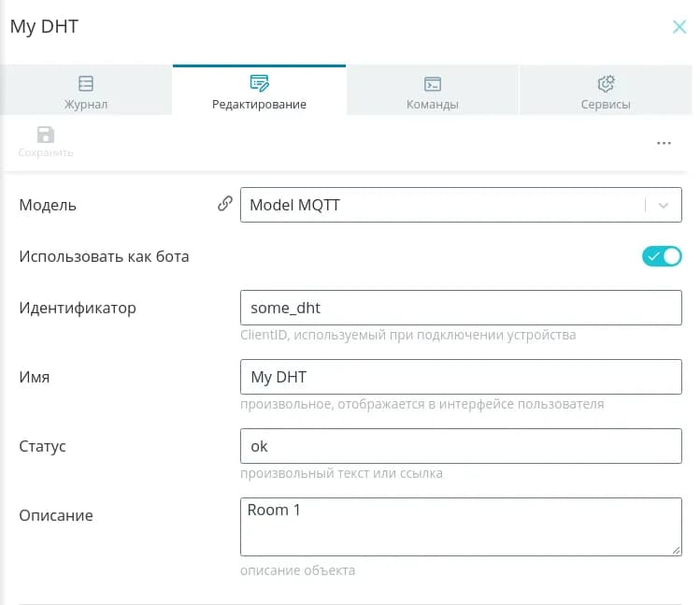
Task: Click the Журнал tab icon
Action: tap(86, 83)
